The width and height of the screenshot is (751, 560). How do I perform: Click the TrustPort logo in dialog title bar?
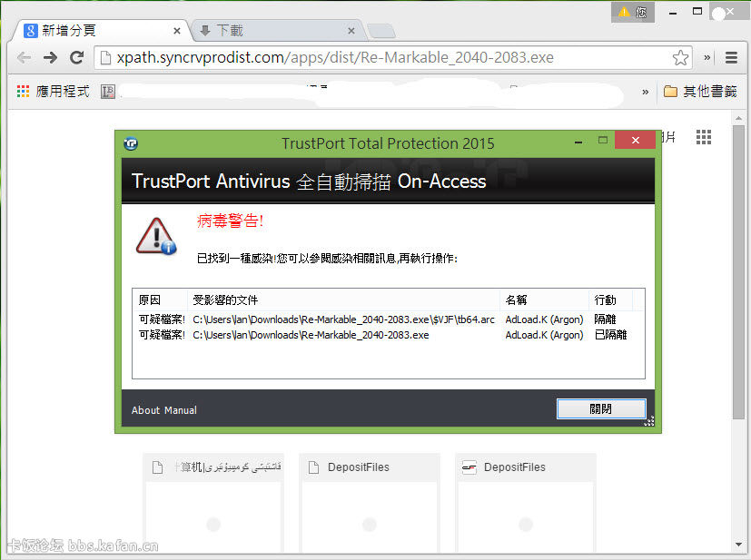[131, 143]
